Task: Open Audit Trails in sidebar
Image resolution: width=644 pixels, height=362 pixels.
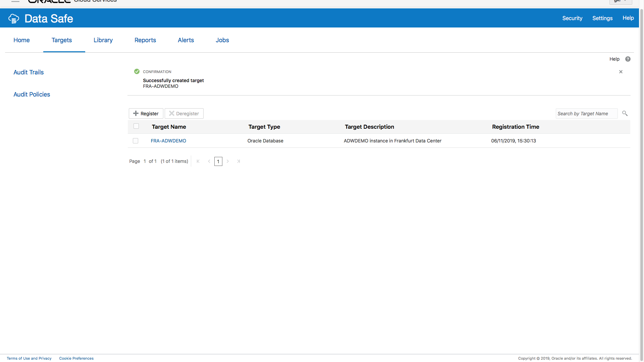Action: coord(29,72)
